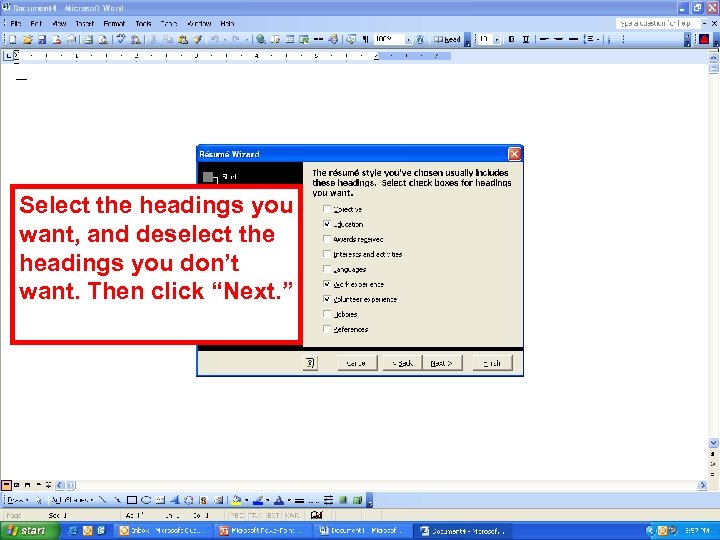Image resolution: width=720 pixels, height=540 pixels.
Task: Click the New Blank Document icon
Action: coord(12,39)
